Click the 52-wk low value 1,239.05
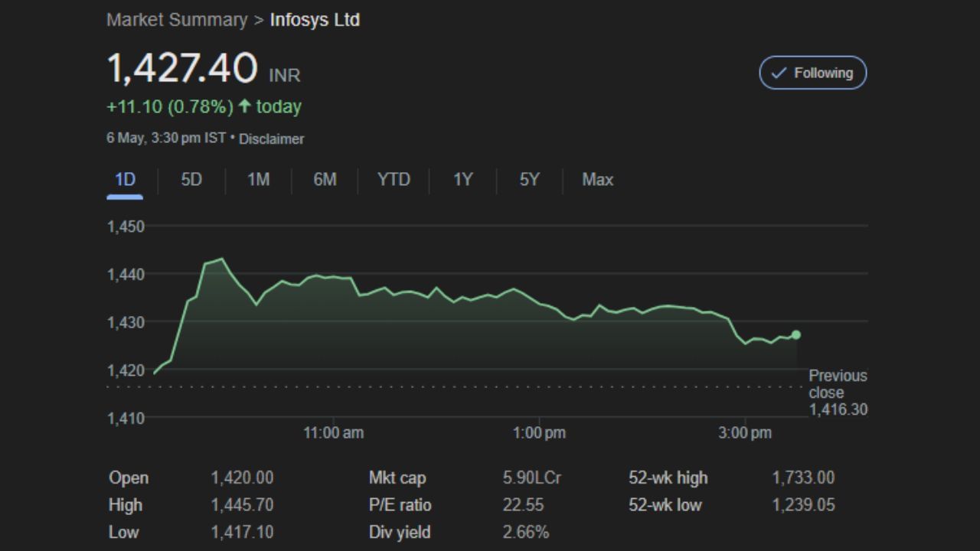This screenshot has width=980, height=551. click(803, 505)
